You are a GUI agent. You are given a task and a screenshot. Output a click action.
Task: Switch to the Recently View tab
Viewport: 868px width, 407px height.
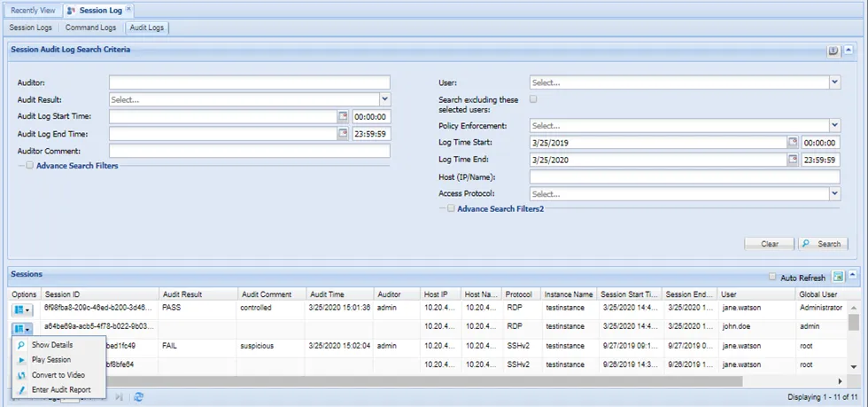(32, 11)
